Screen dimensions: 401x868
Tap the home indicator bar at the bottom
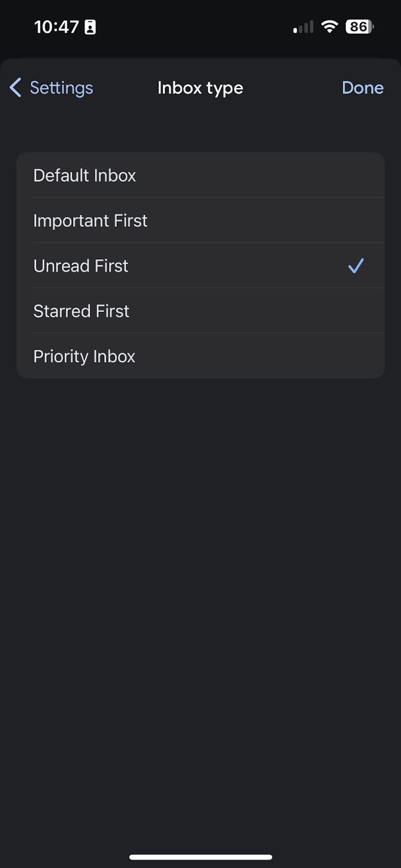(x=200, y=857)
